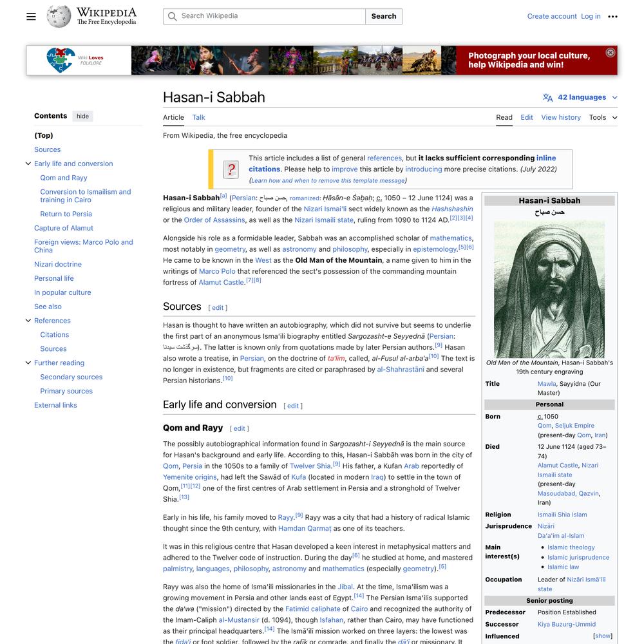Open the Fatimid caliphate link
Screen dimensions: 644x644
313,609
